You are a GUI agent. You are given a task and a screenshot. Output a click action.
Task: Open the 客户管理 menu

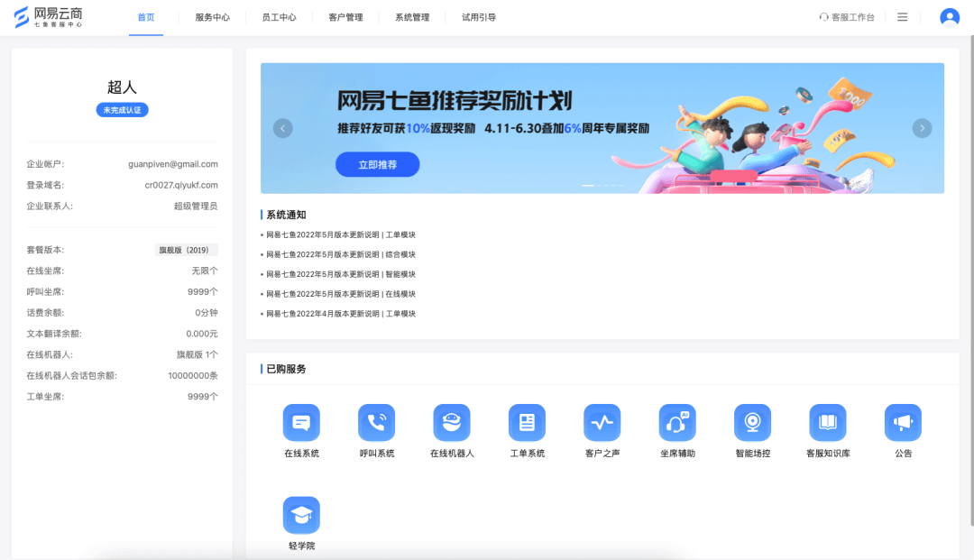[345, 17]
